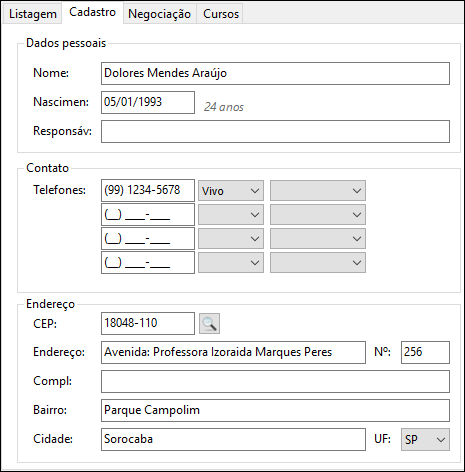465x472 pixels.
Task: Focus the Cidade field with Sorocaba
Action: pos(233,439)
